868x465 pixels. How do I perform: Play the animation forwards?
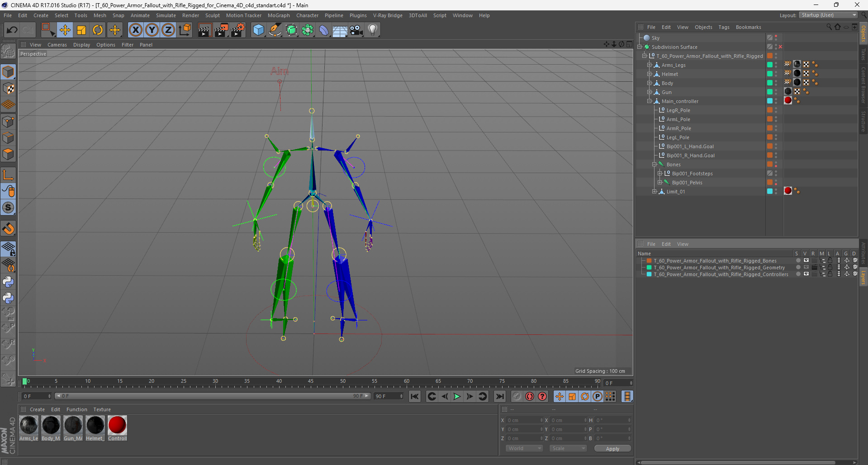457,396
